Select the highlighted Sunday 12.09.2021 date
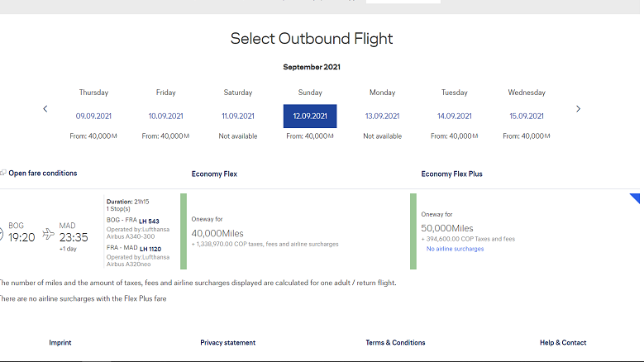 tap(310, 117)
